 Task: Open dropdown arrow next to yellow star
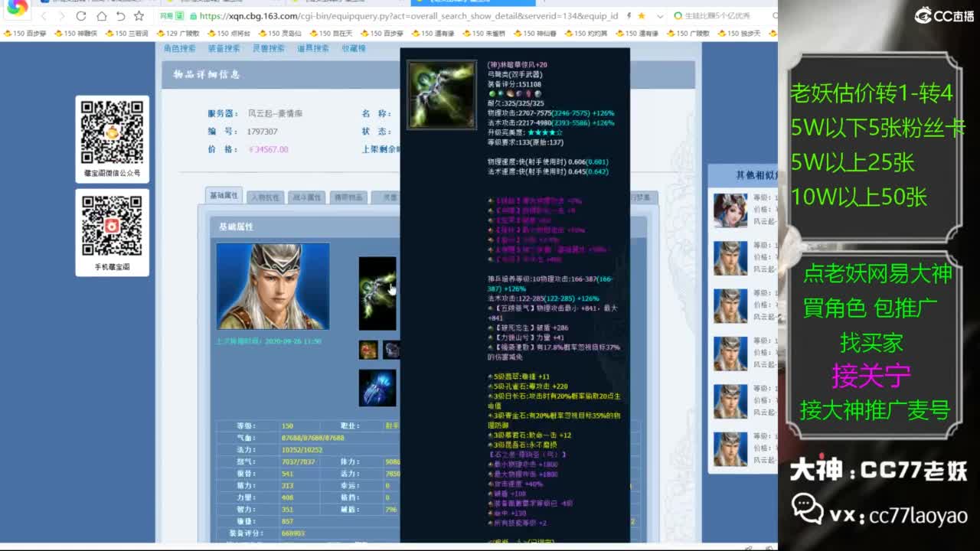[x=660, y=16]
